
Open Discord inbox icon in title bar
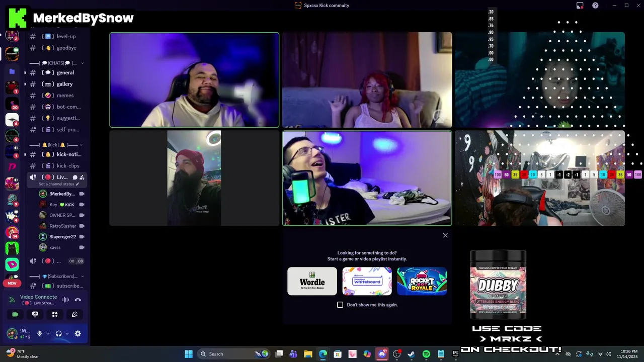pos(580,6)
